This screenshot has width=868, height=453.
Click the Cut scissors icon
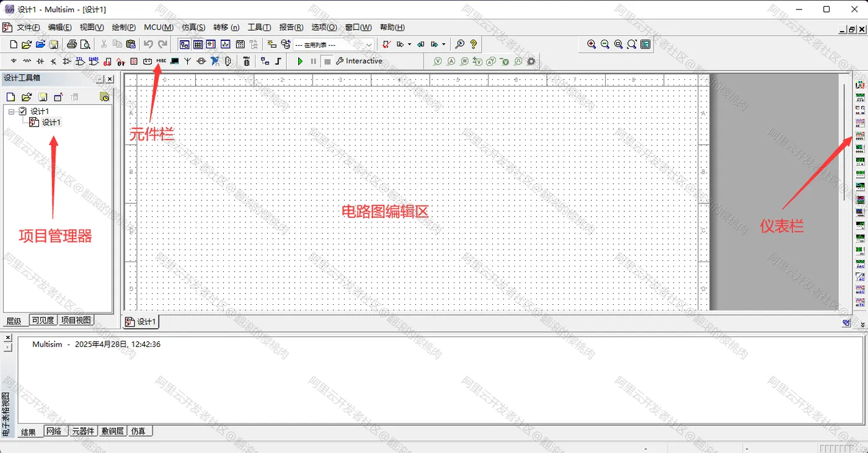[x=104, y=44]
